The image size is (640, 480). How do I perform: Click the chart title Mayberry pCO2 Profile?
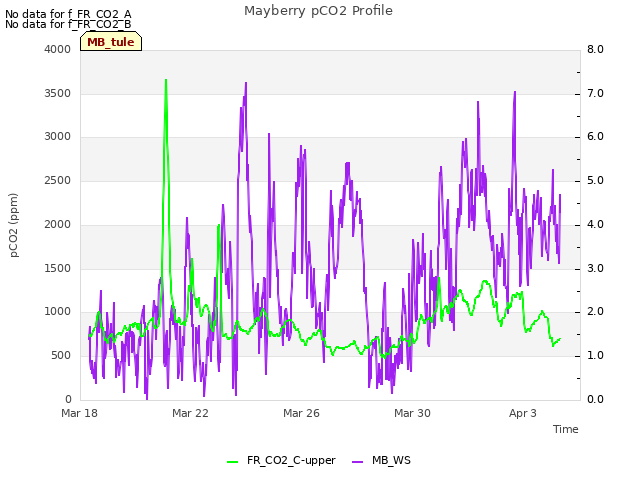click(x=318, y=11)
